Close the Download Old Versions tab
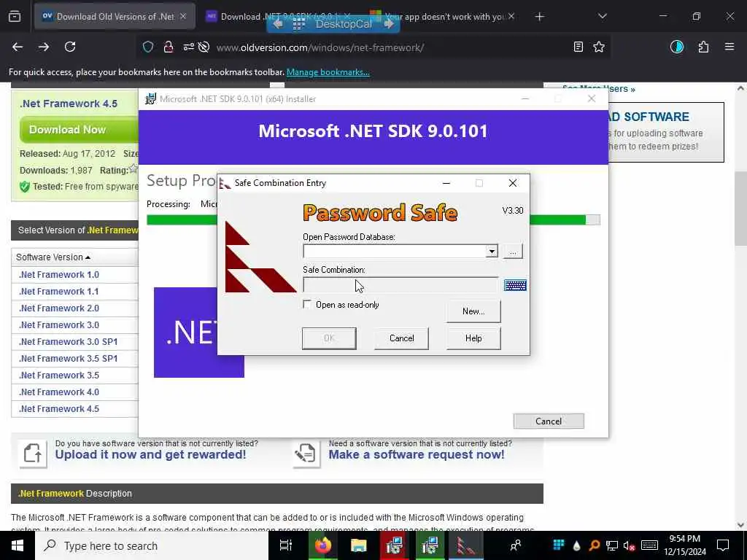 (x=183, y=17)
